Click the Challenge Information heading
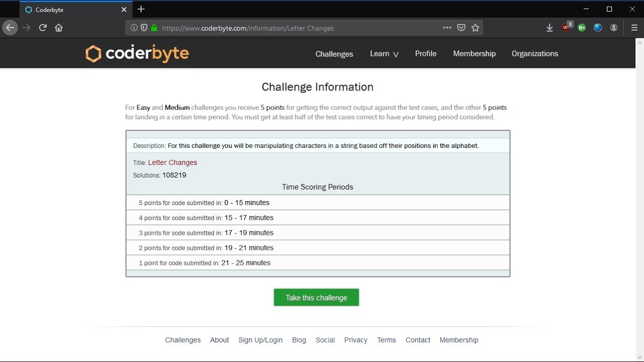Screen dimensions: 644x362 coord(317,87)
